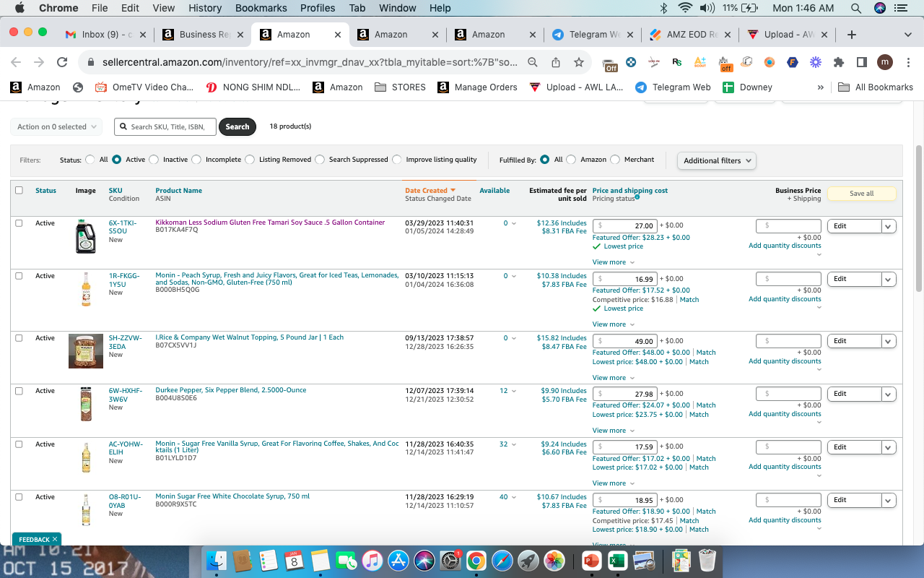Reload the Seller Central page

[62, 63]
